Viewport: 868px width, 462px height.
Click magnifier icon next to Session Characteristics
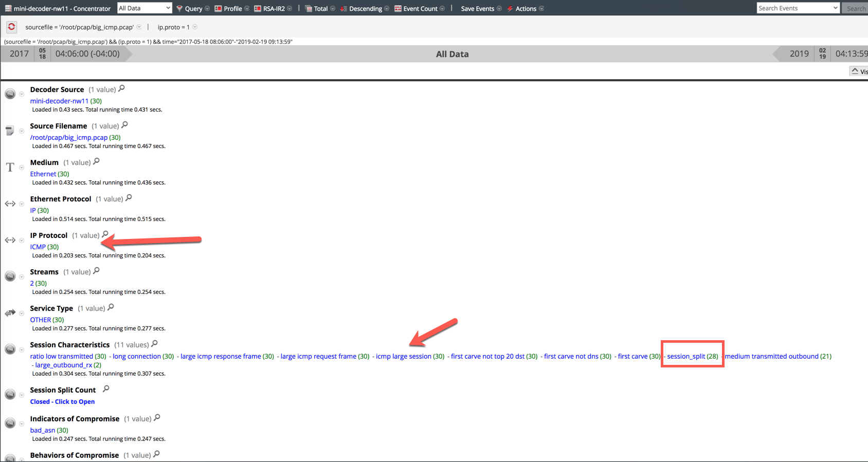pyautogui.click(x=154, y=344)
